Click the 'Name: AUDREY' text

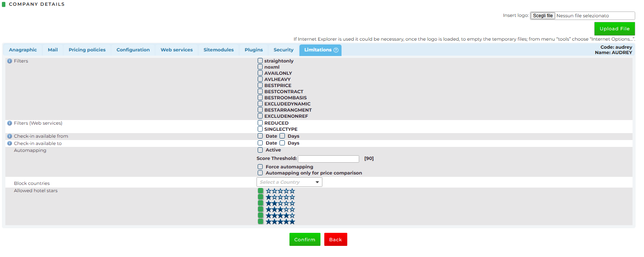pyautogui.click(x=613, y=53)
